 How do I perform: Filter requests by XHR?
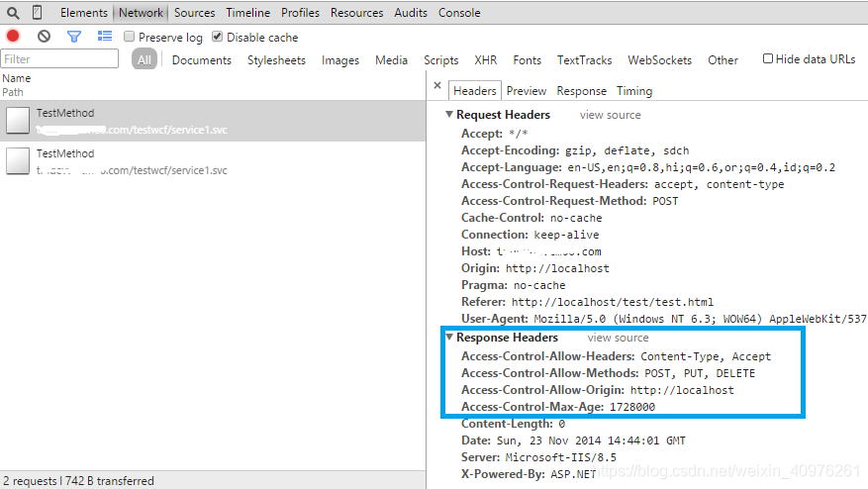pyautogui.click(x=486, y=59)
